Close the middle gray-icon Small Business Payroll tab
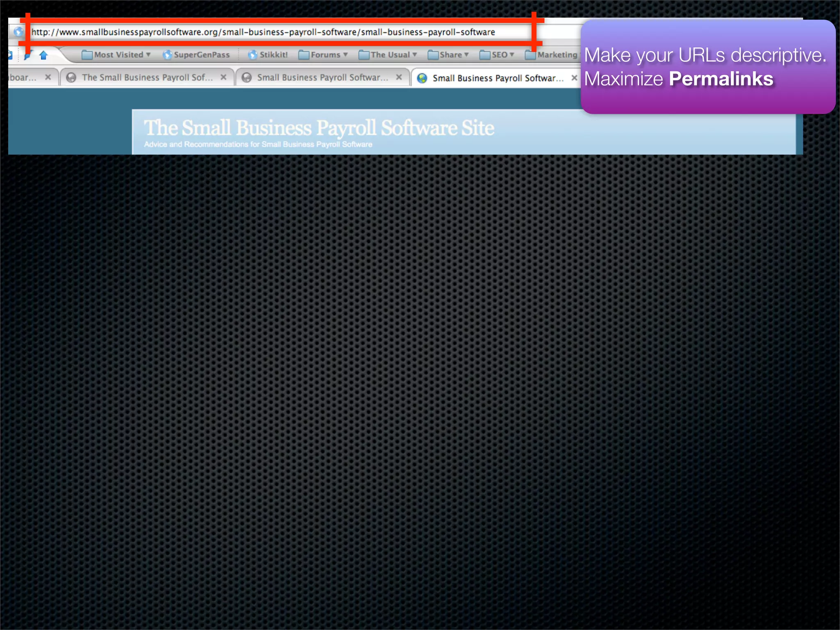 399,77
